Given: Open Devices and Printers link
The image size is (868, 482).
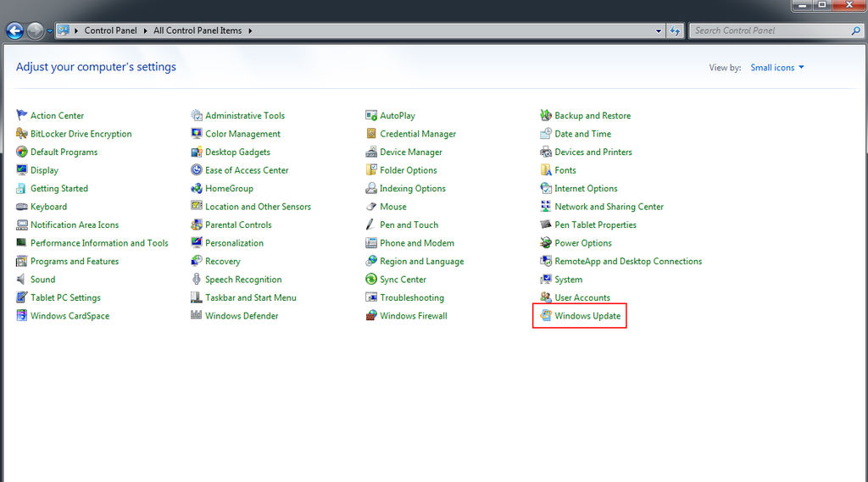Looking at the screenshot, I should (x=593, y=152).
